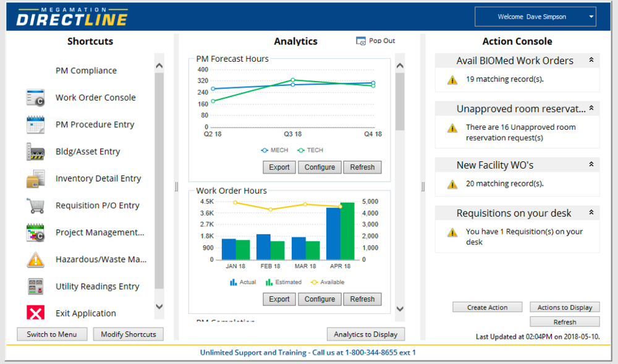The image size is (618, 364).
Task: Click the Modify Shortcuts button
Action: [129, 334]
